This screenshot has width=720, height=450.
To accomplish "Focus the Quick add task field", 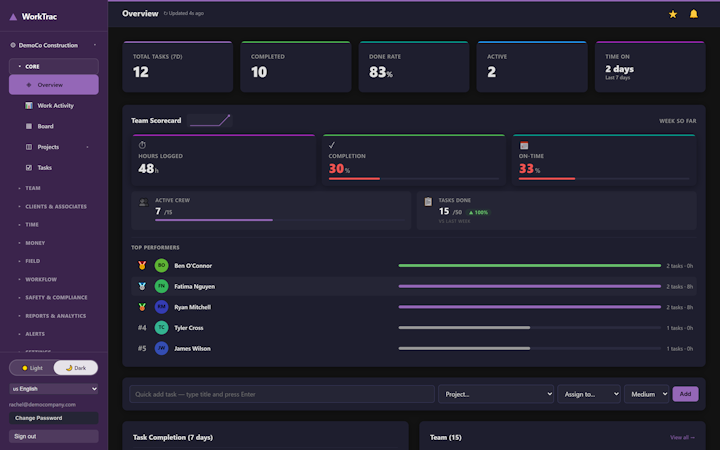I will [x=282, y=394].
